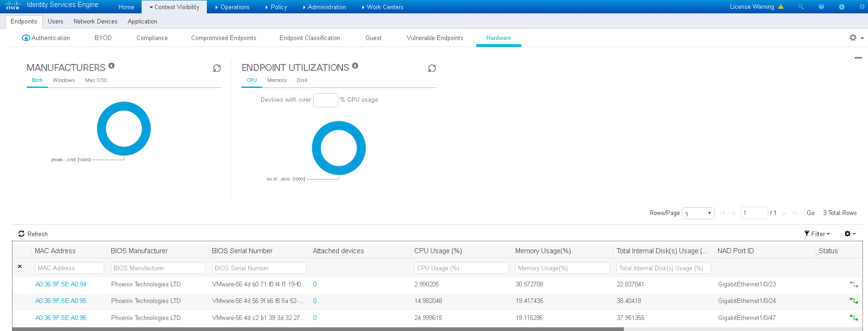This screenshot has width=868, height=331.
Task: Expand the Policy menu
Action: [276, 7]
